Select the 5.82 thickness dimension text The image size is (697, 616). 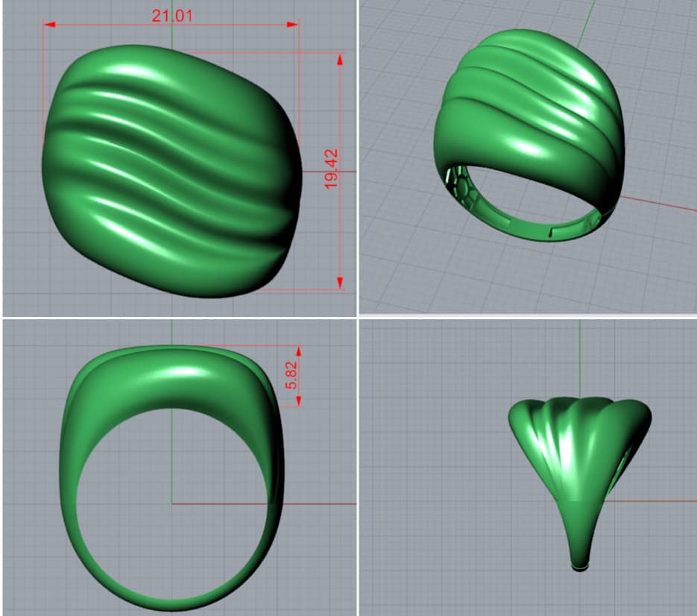(291, 376)
